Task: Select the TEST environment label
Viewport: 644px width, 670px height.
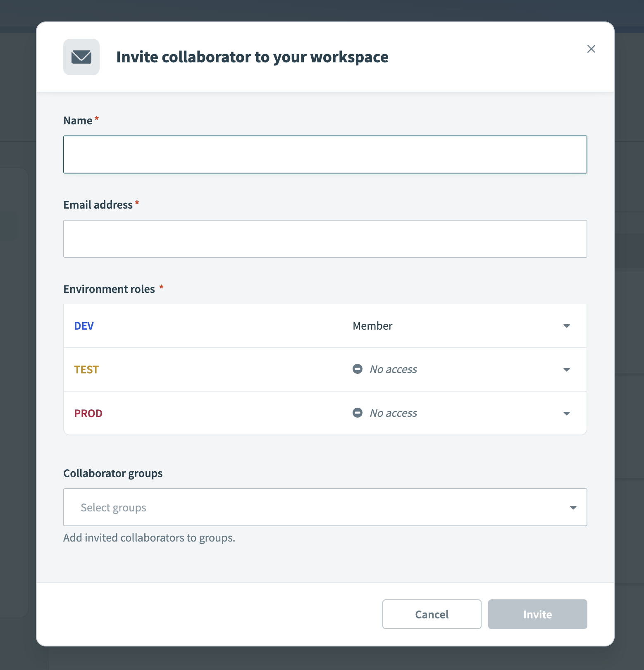Action: (86, 370)
